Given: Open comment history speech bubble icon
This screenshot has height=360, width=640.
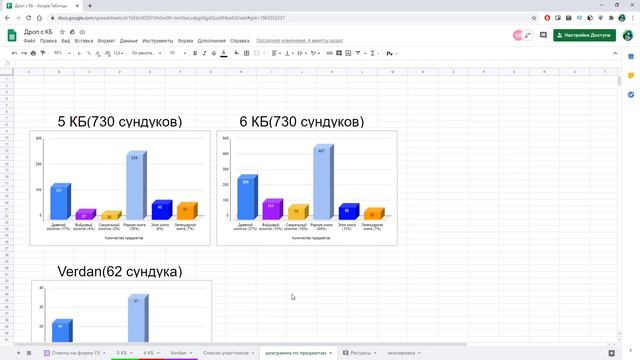Looking at the screenshot, I should click(x=543, y=36).
